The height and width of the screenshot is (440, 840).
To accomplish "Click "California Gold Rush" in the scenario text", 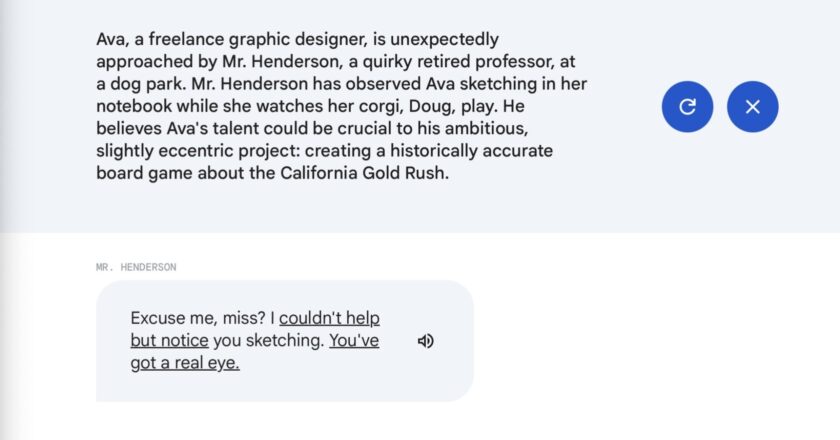I will tap(364, 173).
